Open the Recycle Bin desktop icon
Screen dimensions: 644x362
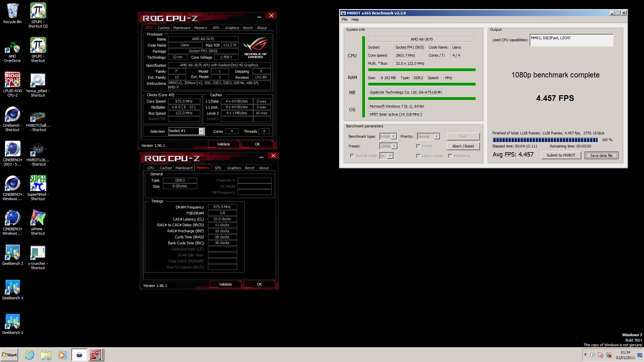(x=12, y=13)
